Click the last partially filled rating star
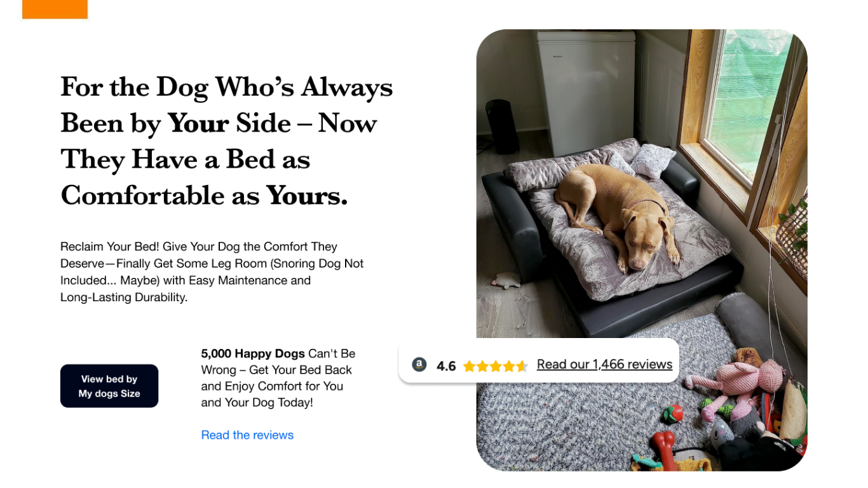Viewport: 868px width, 488px height. pyautogui.click(x=522, y=366)
